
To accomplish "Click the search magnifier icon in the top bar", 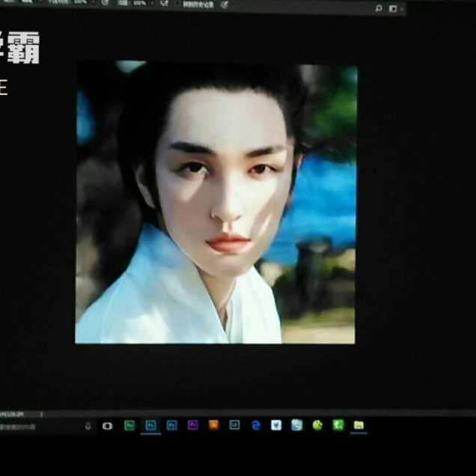I will click(x=379, y=8).
